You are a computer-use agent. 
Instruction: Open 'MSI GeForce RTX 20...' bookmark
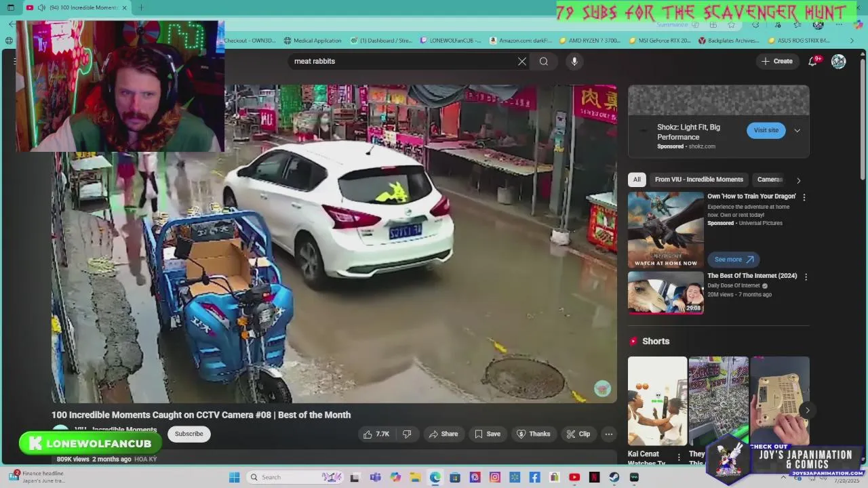pos(660,41)
